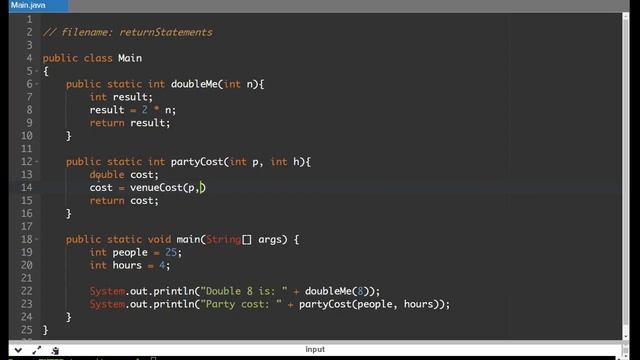This screenshot has height=360, width=640.
Task: Click 'return result;' on line 9
Action: pos(130,123)
